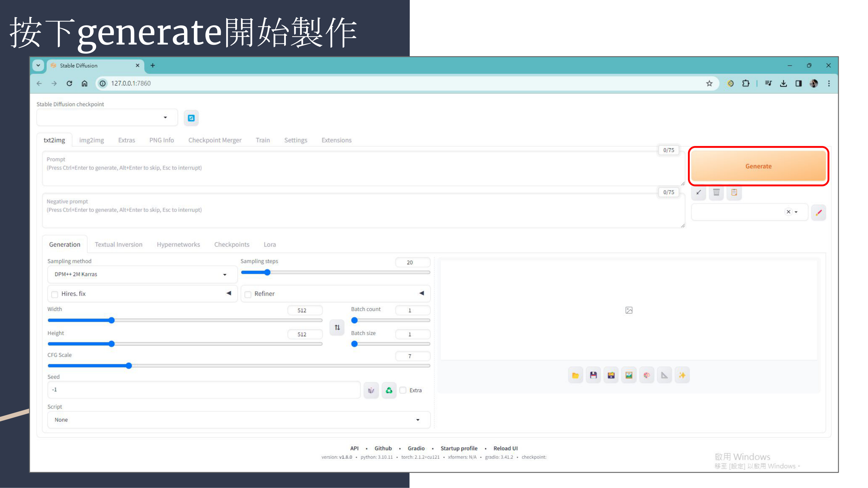The image size is (868, 488).
Task: Open the Startup profile link
Action: 459,448
